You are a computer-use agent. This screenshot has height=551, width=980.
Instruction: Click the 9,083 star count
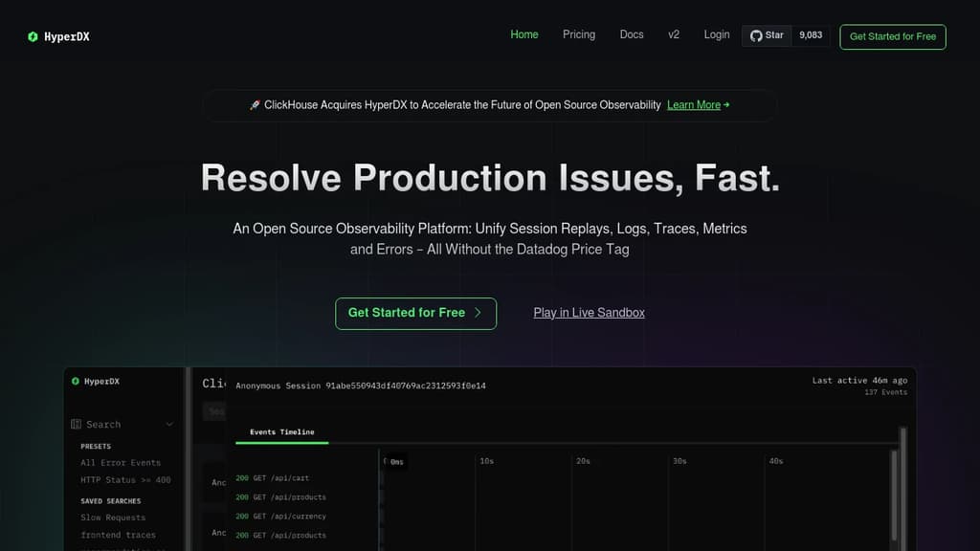click(x=811, y=35)
